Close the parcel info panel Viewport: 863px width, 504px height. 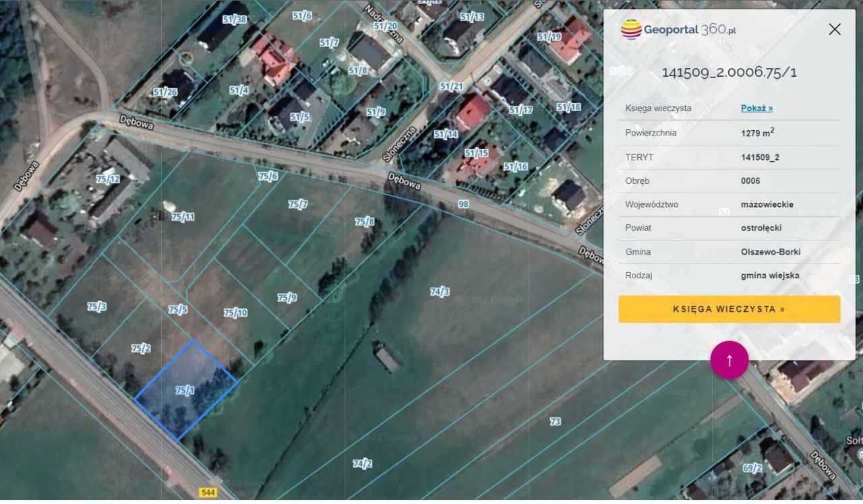point(835,29)
